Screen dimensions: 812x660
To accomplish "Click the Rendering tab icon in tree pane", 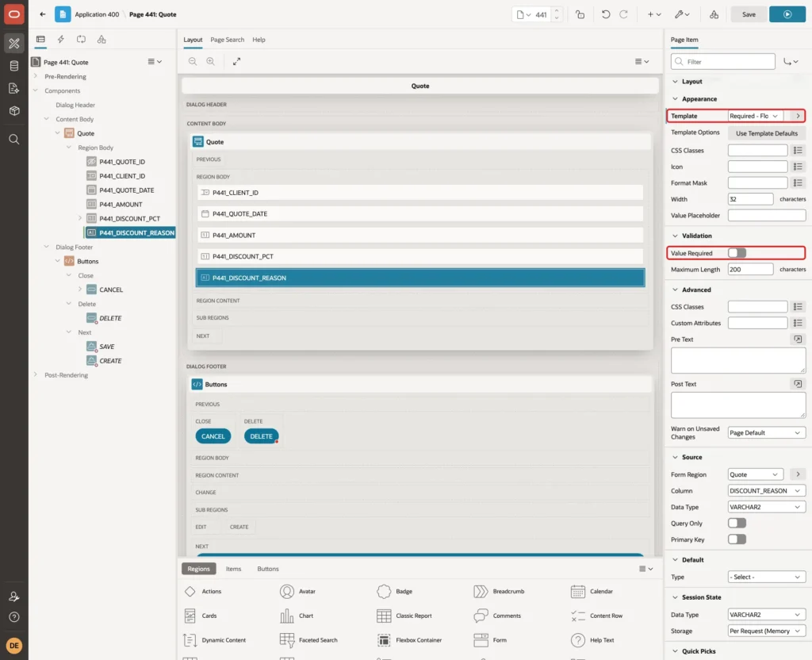I will 40,40.
